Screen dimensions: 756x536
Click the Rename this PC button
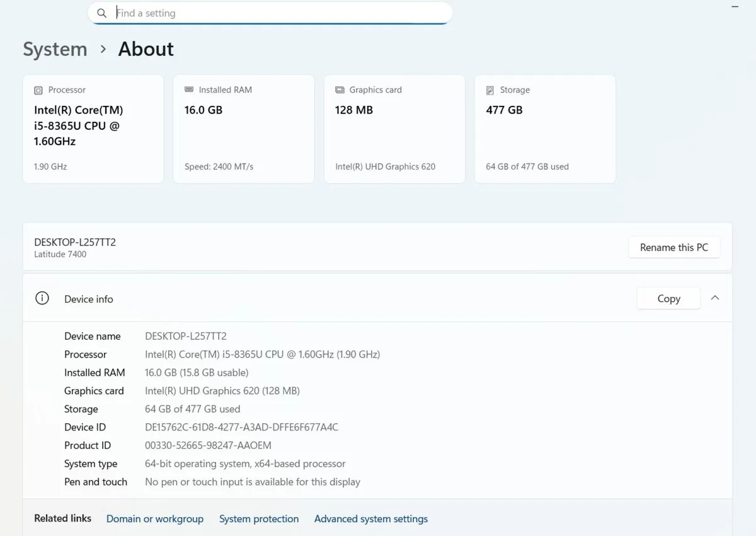[674, 247]
